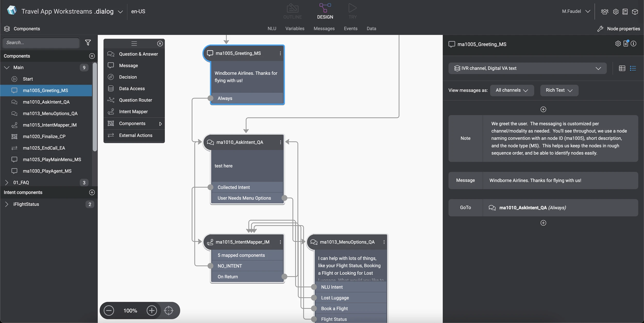Click the zoom in plus button

[151, 310]
